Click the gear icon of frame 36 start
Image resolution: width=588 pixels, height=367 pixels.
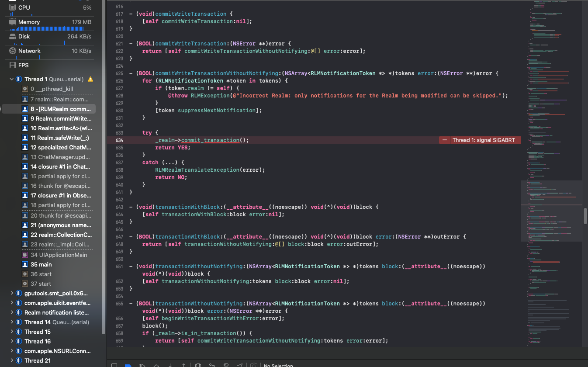click(x=25, y=274)
